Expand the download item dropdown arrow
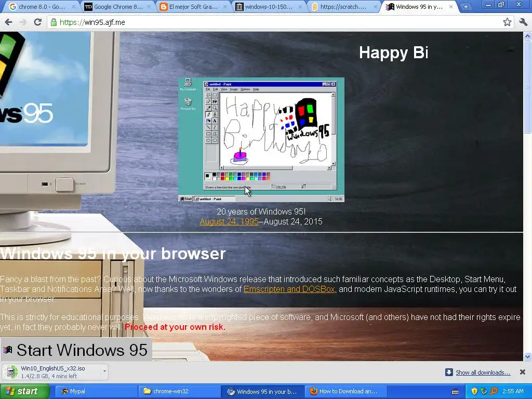The width and height of the screenshot is (532, 399). click(x=104, y=371)
